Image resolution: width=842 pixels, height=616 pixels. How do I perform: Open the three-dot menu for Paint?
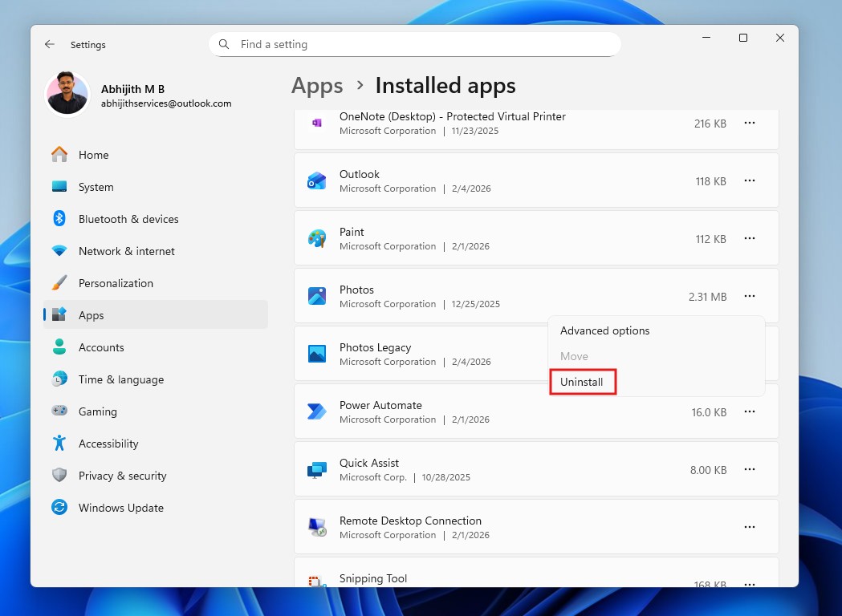point(750,238)
